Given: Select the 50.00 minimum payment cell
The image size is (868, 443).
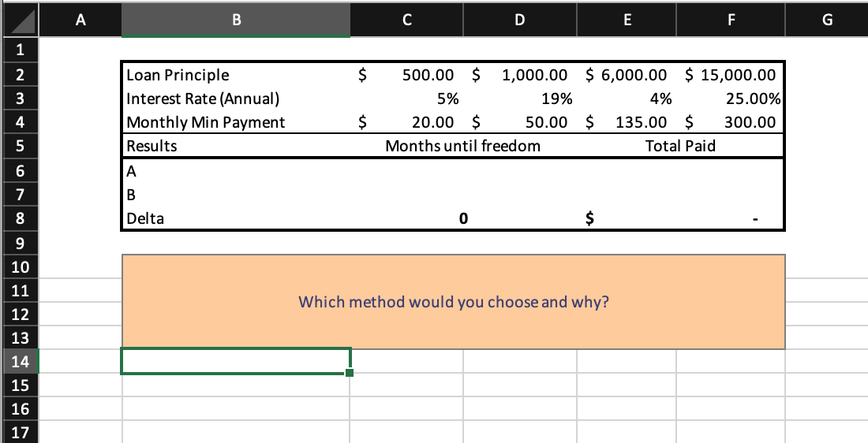Looking at the screenshot, I should tap(520, 122).
